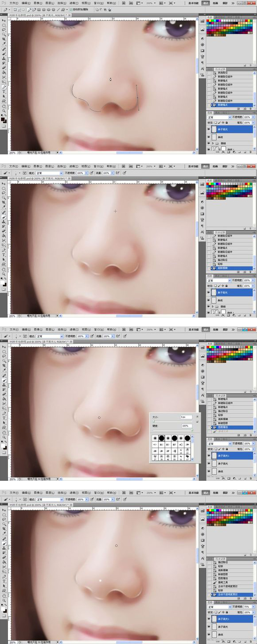The image size is (257, 644).
Task: Select the highlighted Pen tool in the toolbox
Action: click(4, 87)
